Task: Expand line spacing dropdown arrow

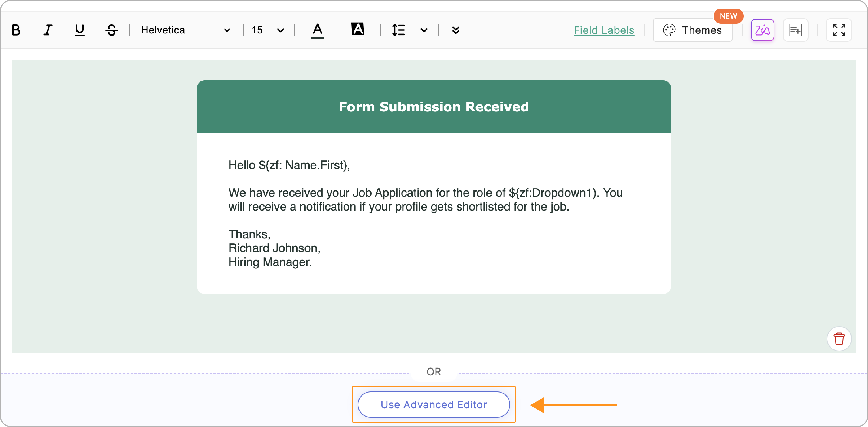Action: [x=424, y=30]
